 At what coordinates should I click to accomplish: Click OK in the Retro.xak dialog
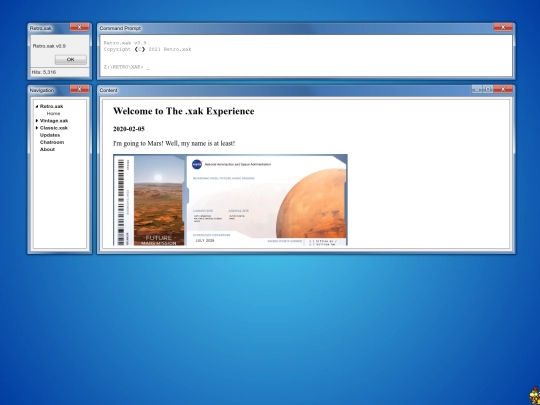click(x=71, y=60)
